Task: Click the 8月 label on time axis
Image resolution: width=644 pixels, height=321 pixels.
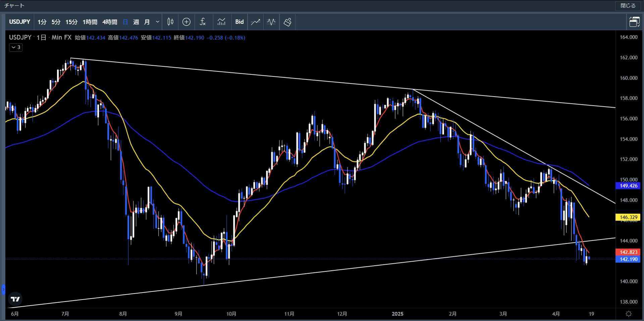Action: [123, 314]
